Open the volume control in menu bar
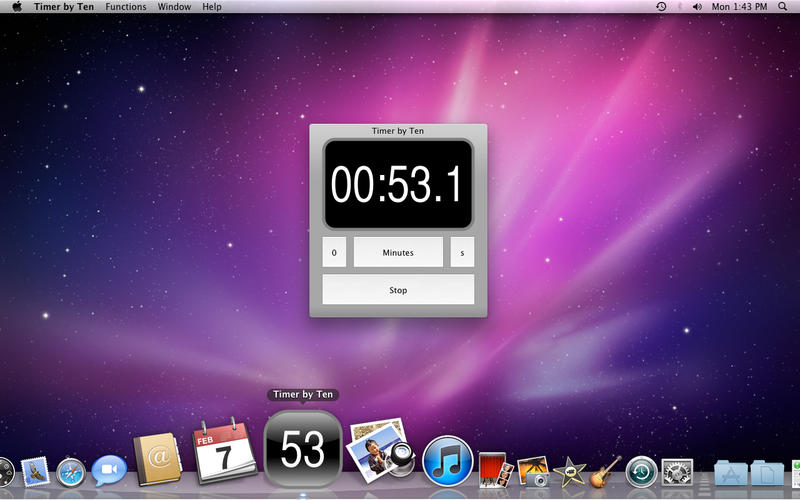The image size is (800, 500). (x=697, y=7)
